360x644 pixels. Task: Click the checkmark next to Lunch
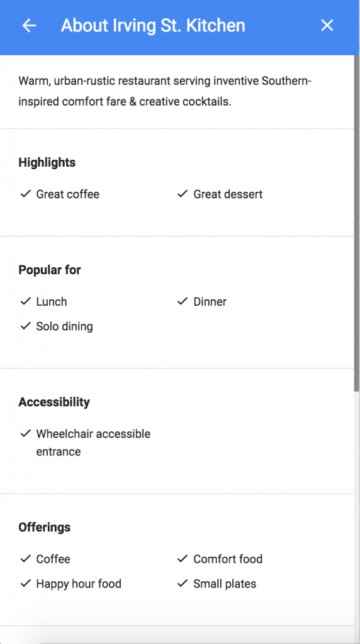pyautogui.click(x=25, y=301)
